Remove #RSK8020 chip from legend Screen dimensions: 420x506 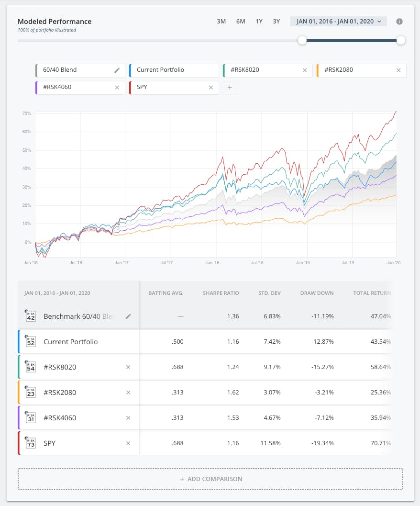(305, 70)
